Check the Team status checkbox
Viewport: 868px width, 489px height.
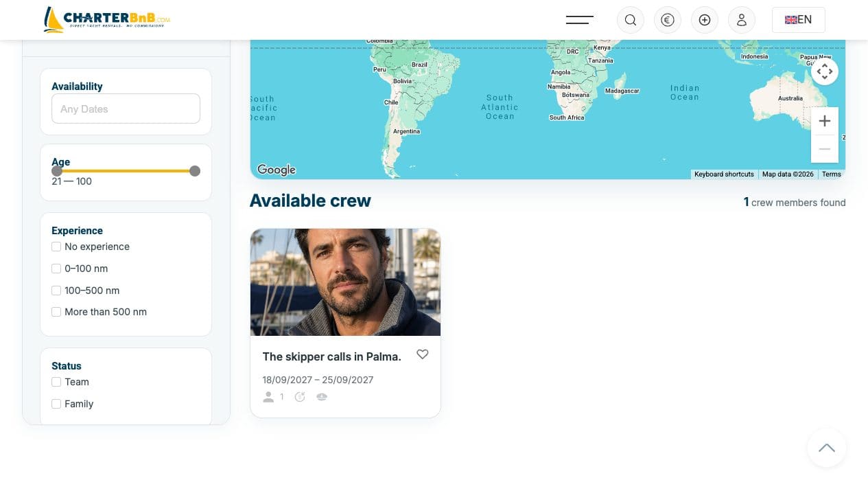click(x=56, y=382)
